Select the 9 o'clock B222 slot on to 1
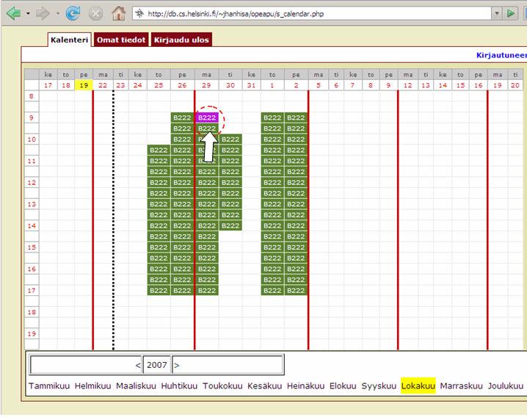 point(272,117)
